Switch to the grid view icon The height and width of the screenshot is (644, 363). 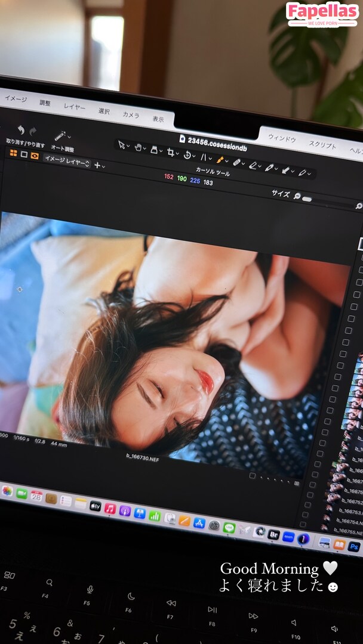click(13, 153)
